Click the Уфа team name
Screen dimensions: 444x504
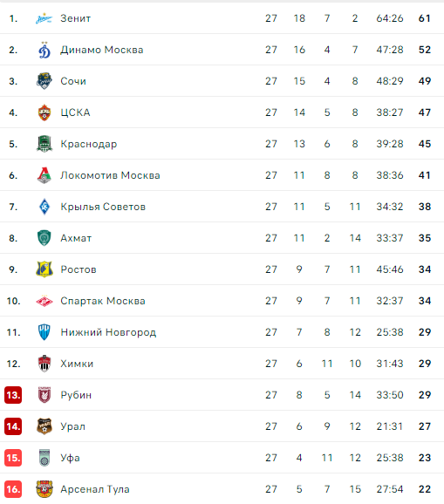(70, 458)
